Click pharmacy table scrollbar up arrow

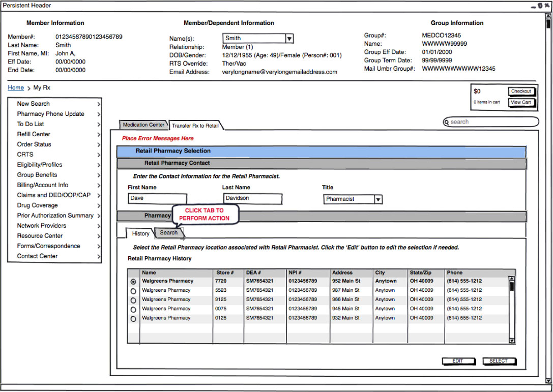point(512,279)
